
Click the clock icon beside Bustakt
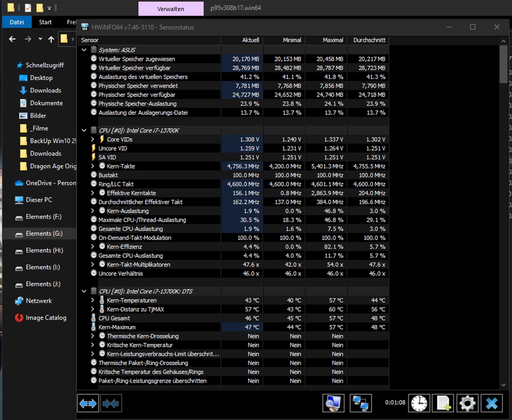click(x=94, y=175)
